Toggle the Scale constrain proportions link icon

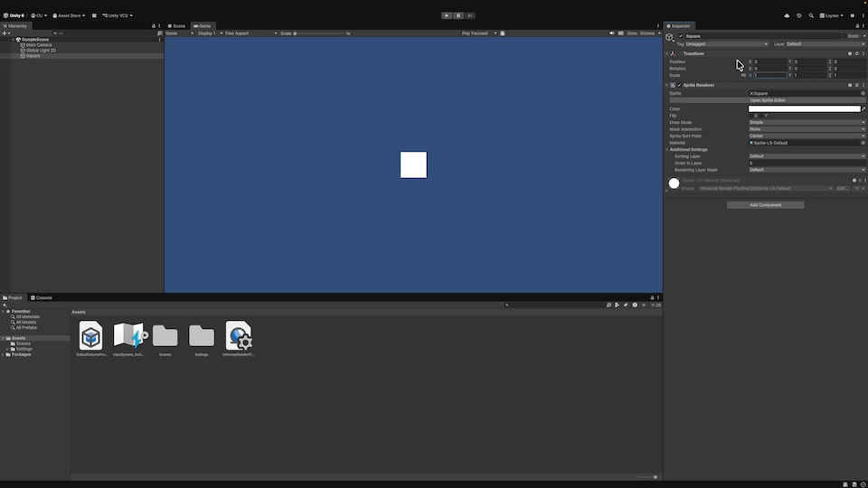pyautogui.click(x=743, y=75)
